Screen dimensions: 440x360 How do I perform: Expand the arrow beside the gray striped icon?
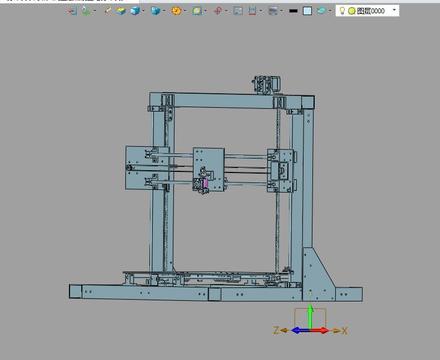(282, 11)
